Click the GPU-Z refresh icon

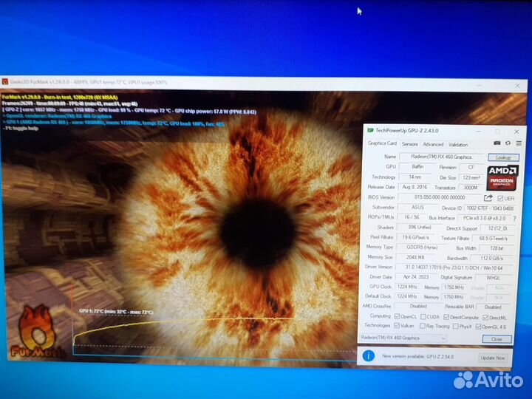tap(508, 143)
